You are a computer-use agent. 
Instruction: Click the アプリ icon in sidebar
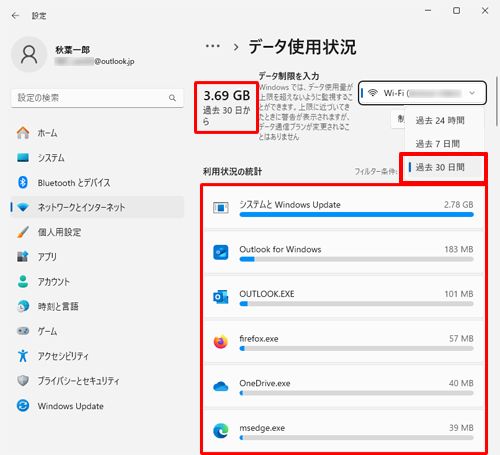(x=23, y=257)
